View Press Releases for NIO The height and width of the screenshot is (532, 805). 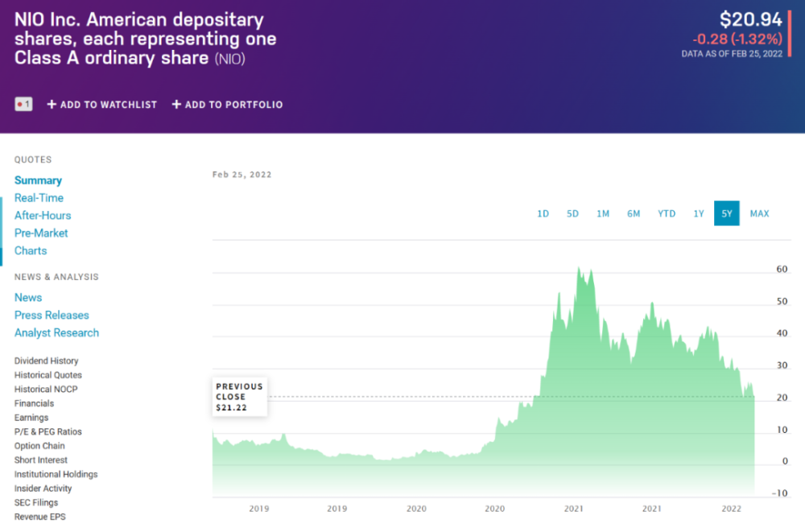pos(52,315)
